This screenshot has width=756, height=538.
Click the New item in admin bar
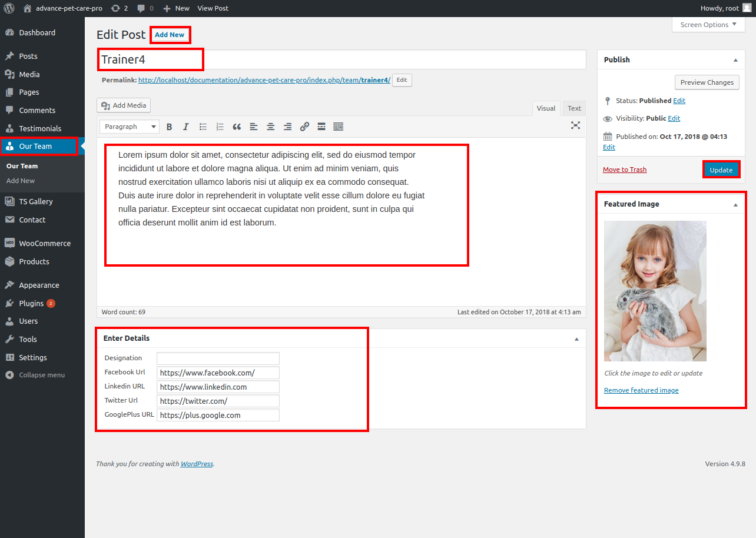click(x=176, y=8)
